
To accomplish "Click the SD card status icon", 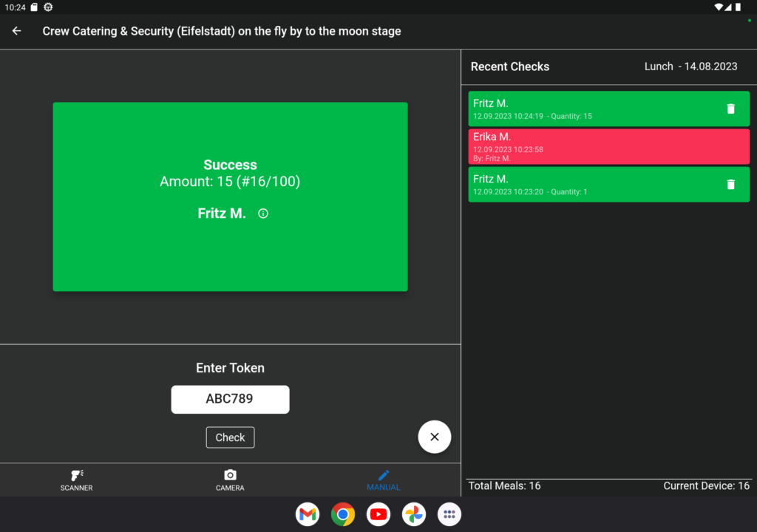I will pos(34,7).
